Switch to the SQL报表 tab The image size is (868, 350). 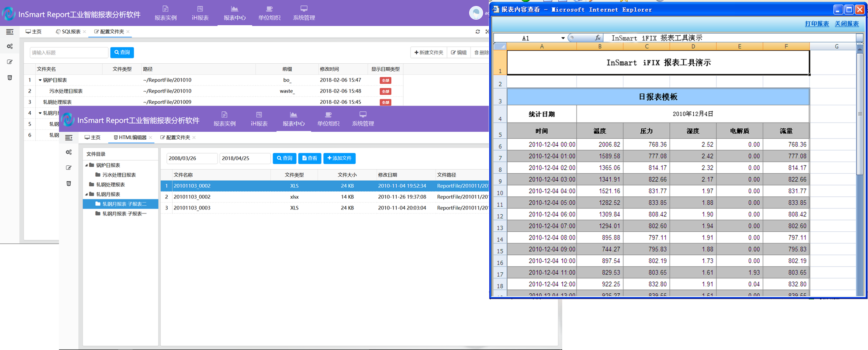[x=69, y=31]
